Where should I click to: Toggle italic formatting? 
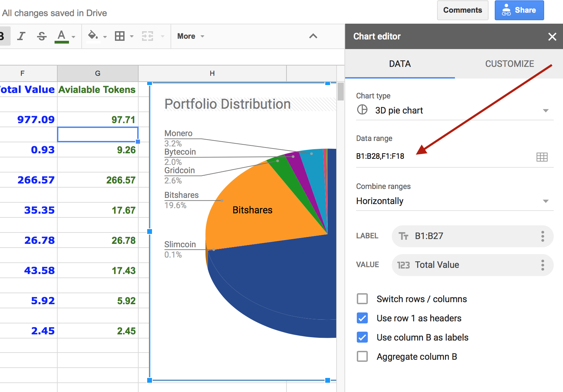[x=21, y=36]
